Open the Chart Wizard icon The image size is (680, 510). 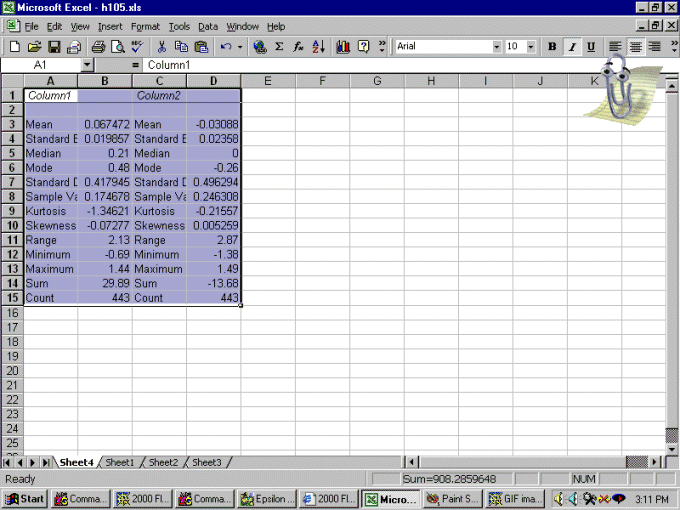(344, 47)
